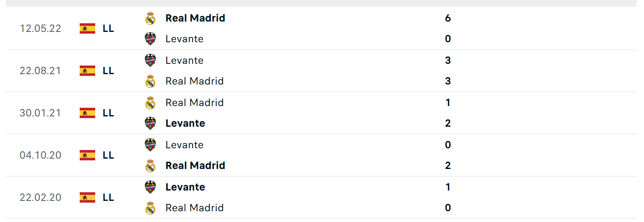The width and height of the screenshot is (644, 222).
Task: Open bold Real Madrid team from 12.05.22
Action: click(x=195, y=18)
